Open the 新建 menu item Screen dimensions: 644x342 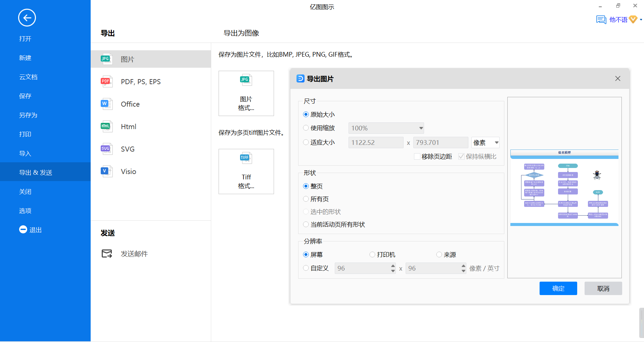(x=25, y=58)
